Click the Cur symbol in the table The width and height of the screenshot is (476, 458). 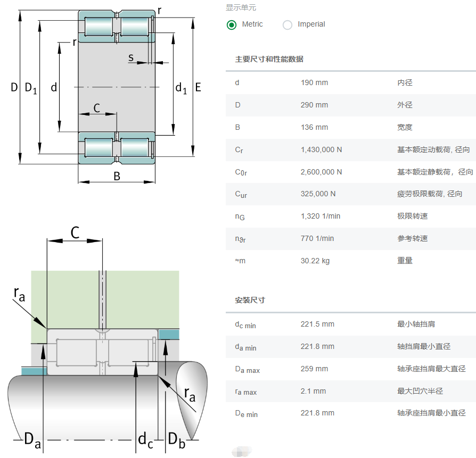[x=241, y=194]
